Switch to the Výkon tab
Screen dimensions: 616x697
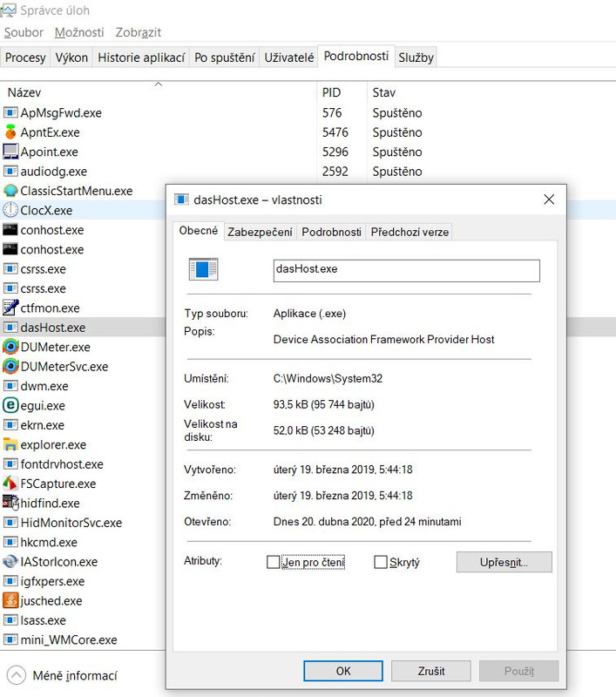[71, 58]
